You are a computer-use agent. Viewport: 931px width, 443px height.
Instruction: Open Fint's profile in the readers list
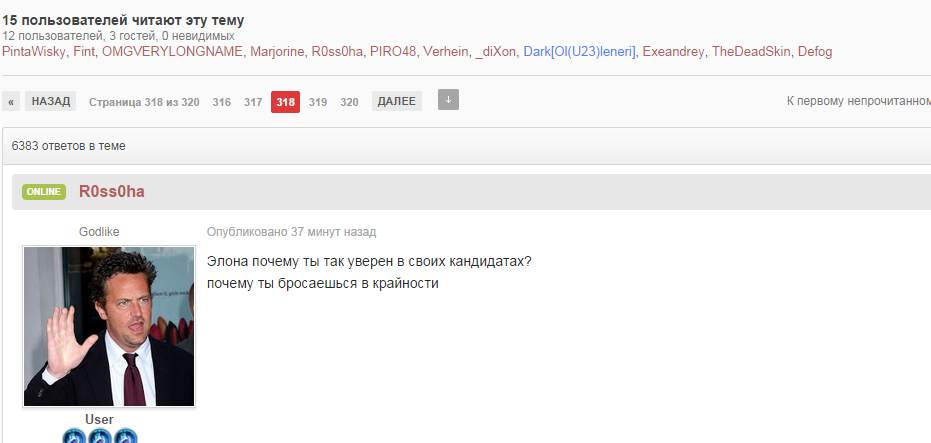(x=84, y=52)
